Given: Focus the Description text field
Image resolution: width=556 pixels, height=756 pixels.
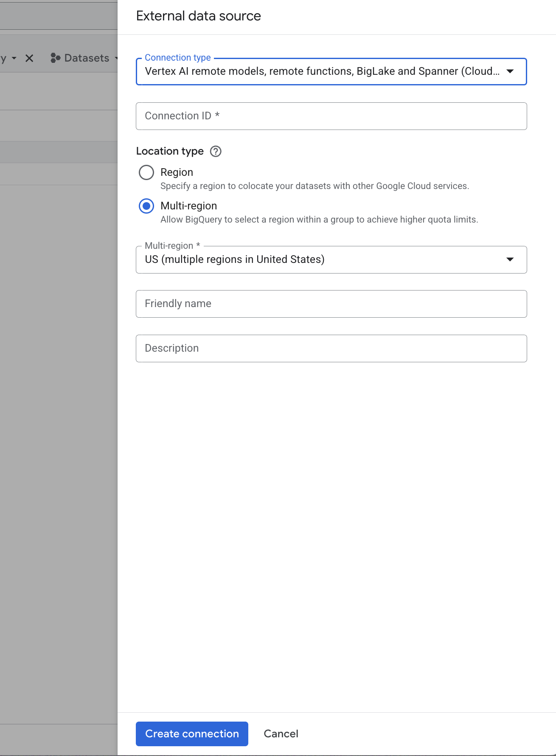Looking at the screenshot, I should pos(331,348).
